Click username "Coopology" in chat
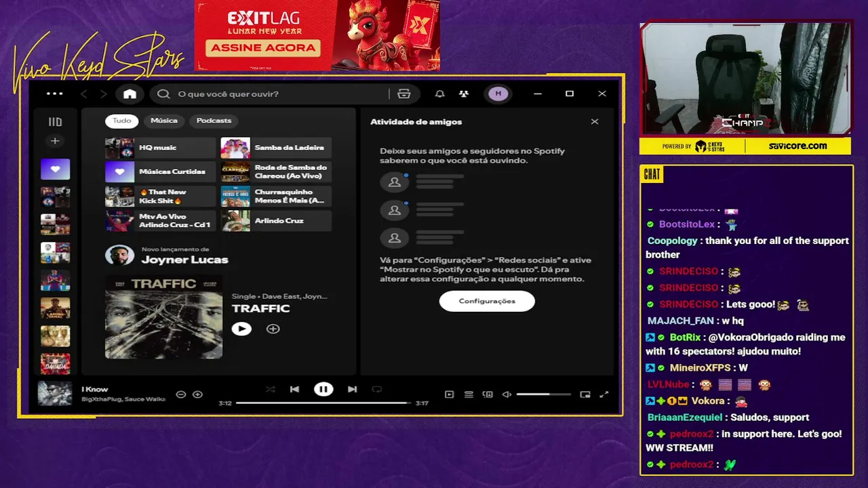Image resolution: width=868 pixels, height=488 pixels. pos(672,241)
